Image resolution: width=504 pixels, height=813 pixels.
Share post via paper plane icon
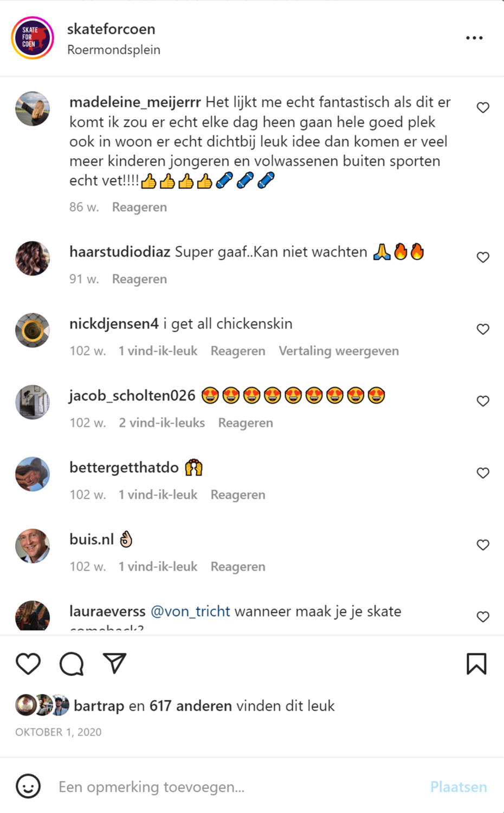coord(114,663)
